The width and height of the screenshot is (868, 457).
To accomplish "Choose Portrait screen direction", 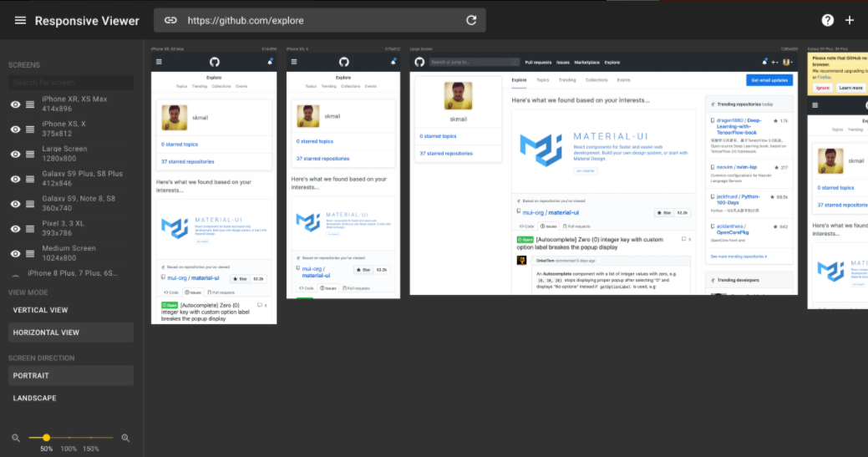I will (x=71, y=376).
